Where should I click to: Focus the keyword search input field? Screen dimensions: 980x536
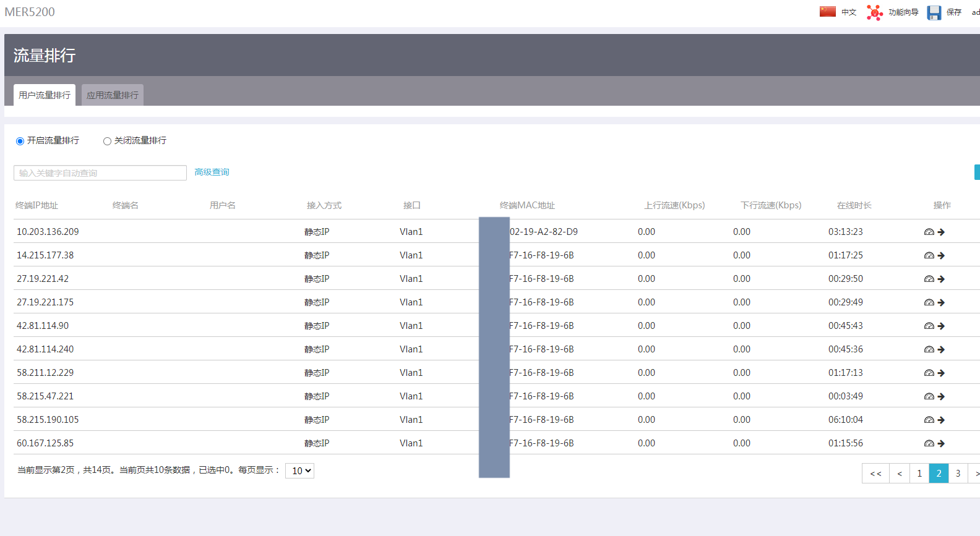100,173
